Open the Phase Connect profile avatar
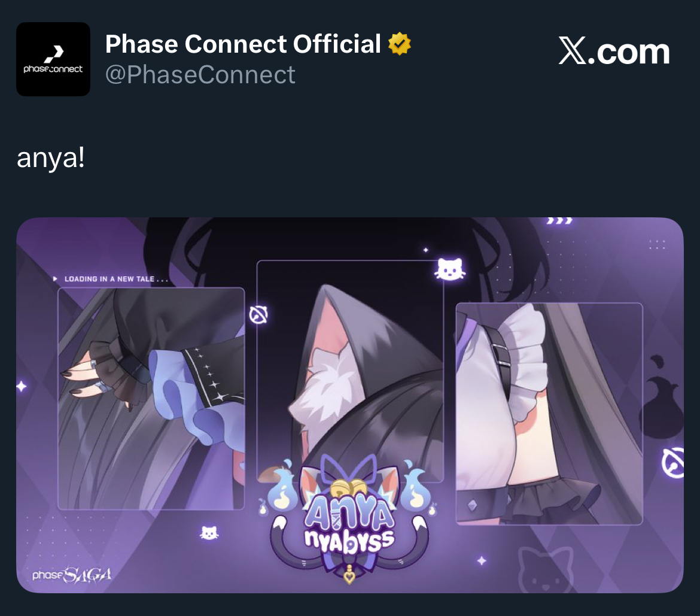This screenshot has width=700, height=616. [53, 59]
